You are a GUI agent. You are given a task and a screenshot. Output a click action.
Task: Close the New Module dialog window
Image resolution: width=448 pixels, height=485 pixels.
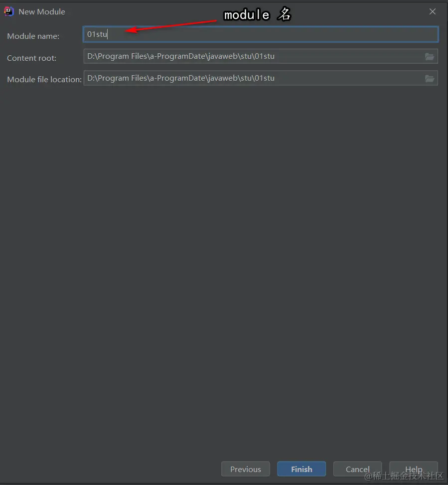(x=433, y=11)
